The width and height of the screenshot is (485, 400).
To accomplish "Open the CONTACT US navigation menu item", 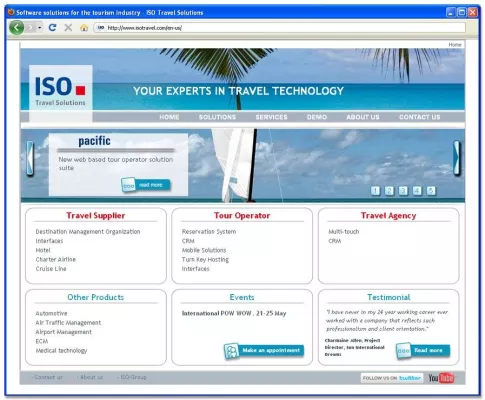I will pos(420,117).
